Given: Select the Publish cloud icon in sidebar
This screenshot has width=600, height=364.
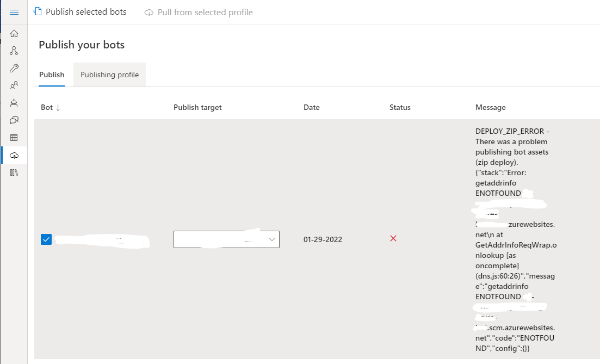Looking at the screenshot, I should click(14, 155).
